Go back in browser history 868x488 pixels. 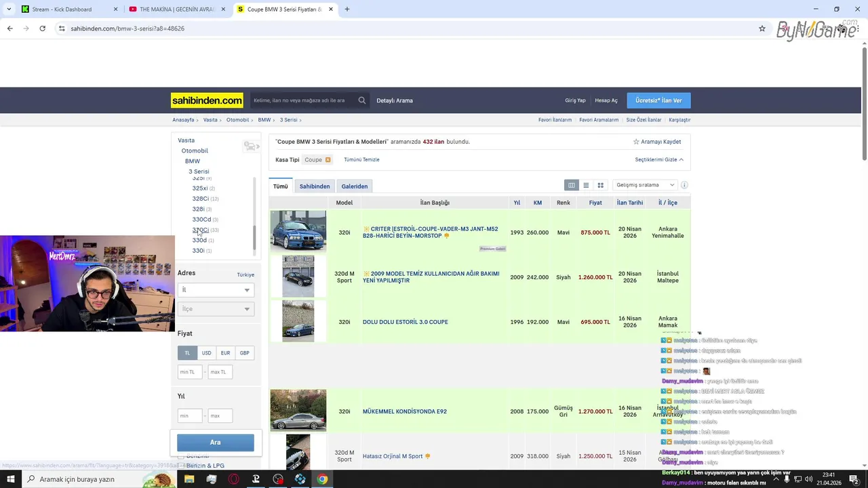pos(9,28)
